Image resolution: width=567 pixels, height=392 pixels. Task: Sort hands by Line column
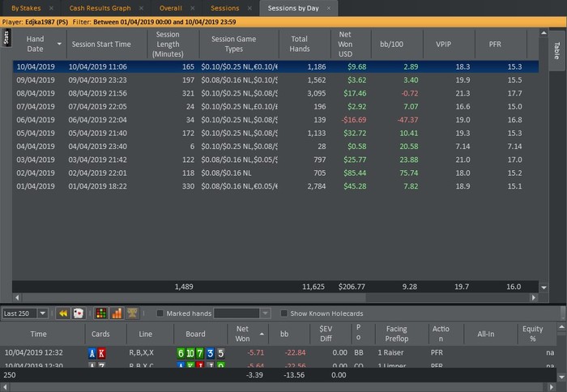(145, 334)
